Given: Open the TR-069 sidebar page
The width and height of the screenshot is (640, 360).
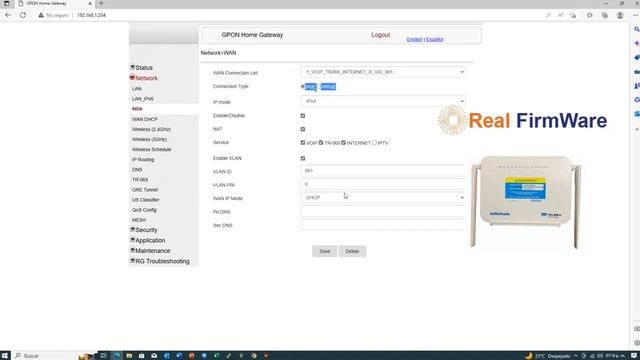Looking at the screenshot, I should [x=140, y=180].
